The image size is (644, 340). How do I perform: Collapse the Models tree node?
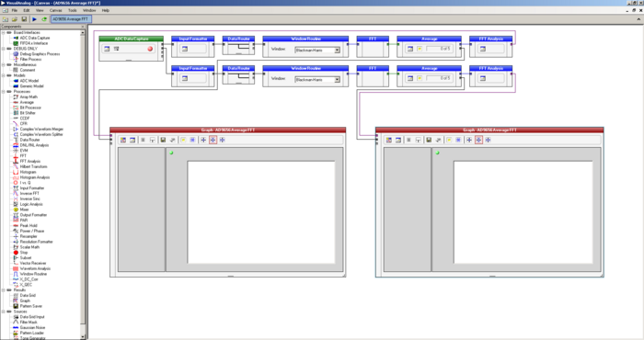click(x=4, y=75)
